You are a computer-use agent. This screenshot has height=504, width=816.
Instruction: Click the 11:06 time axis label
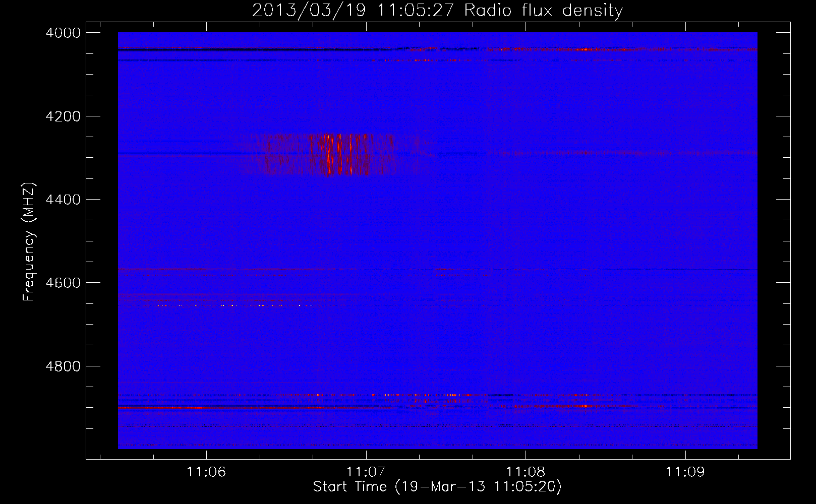click(206, 472)
